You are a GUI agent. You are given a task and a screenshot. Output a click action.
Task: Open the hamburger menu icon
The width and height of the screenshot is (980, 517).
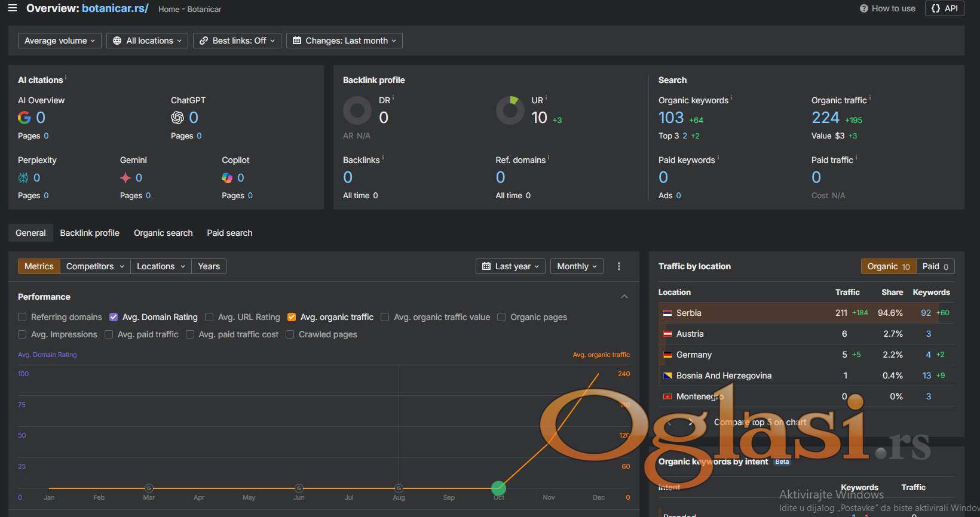click(x=13, y=8)
